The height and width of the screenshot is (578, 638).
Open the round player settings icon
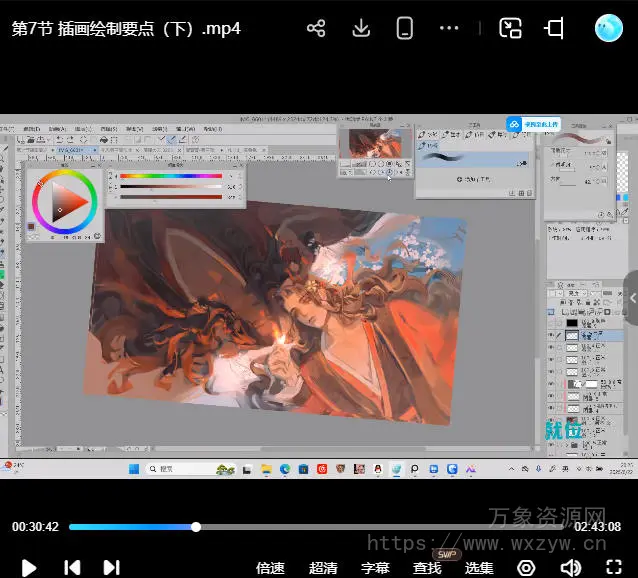point(526,567)
